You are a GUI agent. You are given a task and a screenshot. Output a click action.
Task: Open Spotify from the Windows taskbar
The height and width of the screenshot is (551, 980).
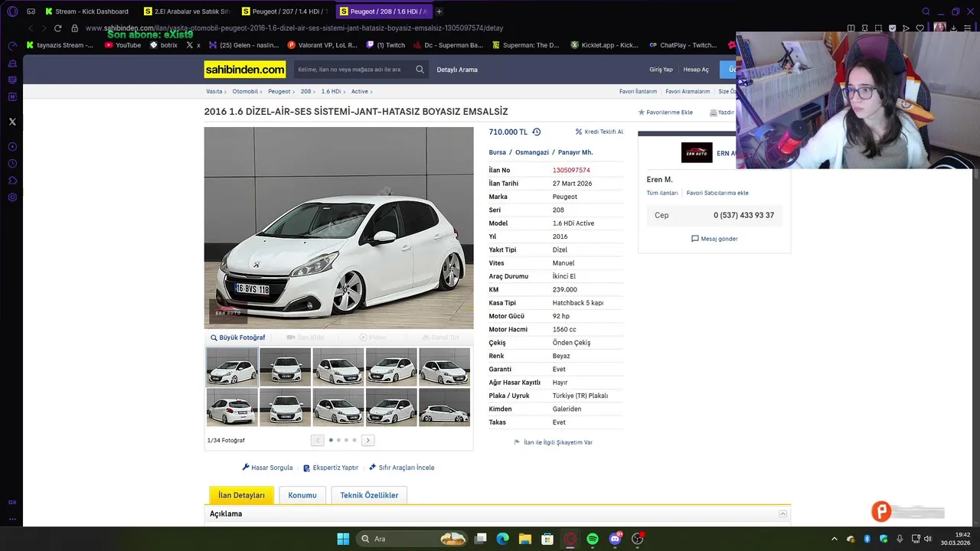pos(593,539)
